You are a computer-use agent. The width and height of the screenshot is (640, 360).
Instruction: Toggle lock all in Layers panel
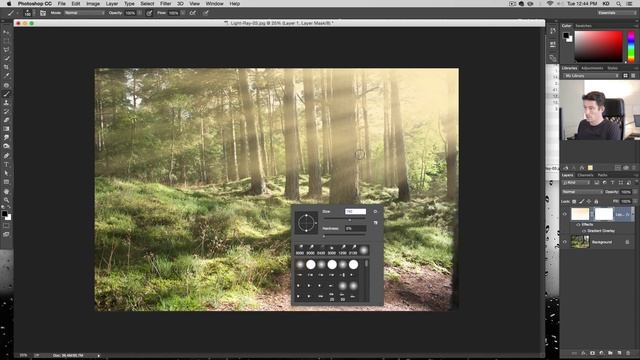pos(596,201)
